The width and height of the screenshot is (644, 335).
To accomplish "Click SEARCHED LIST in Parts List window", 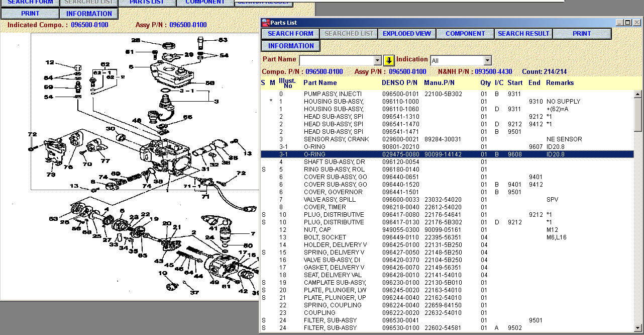I will tap(349, 34).
